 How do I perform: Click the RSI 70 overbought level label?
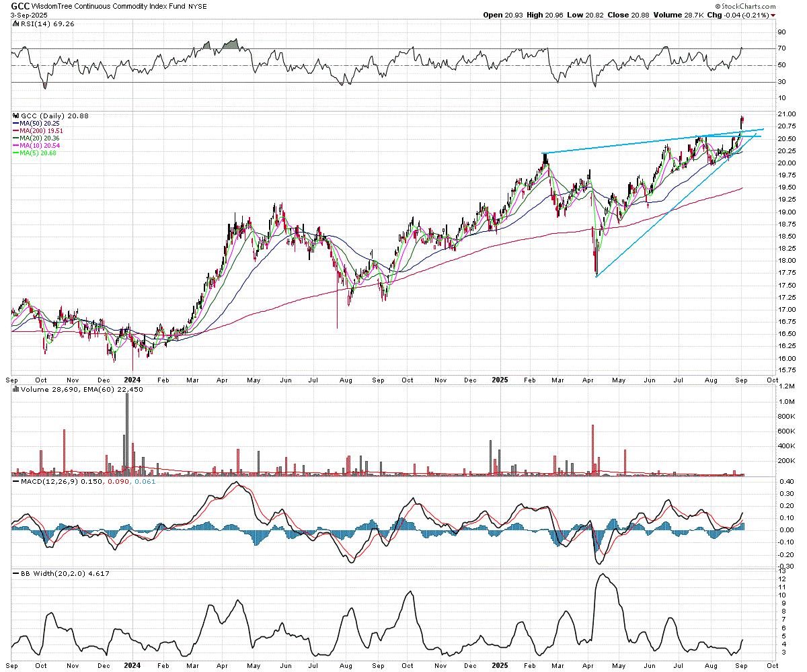point(781,48)
